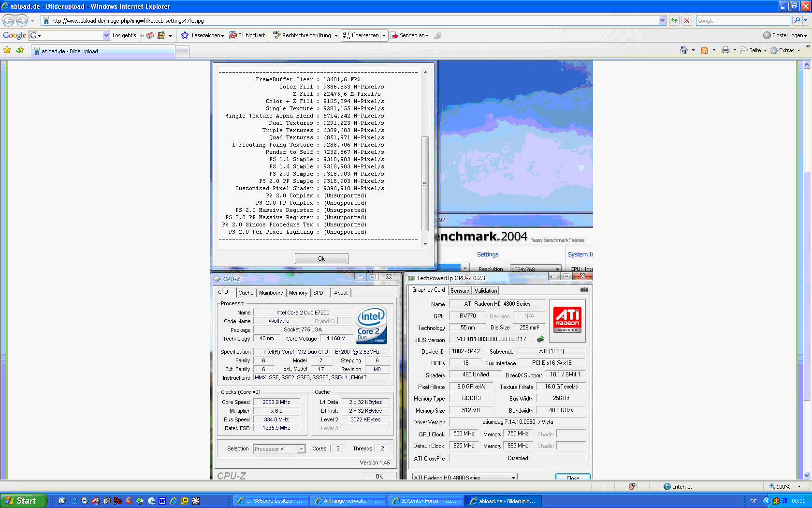Click the OK button in CPU-Z
This screenshot has width=812, height=508.
[379, 476]
